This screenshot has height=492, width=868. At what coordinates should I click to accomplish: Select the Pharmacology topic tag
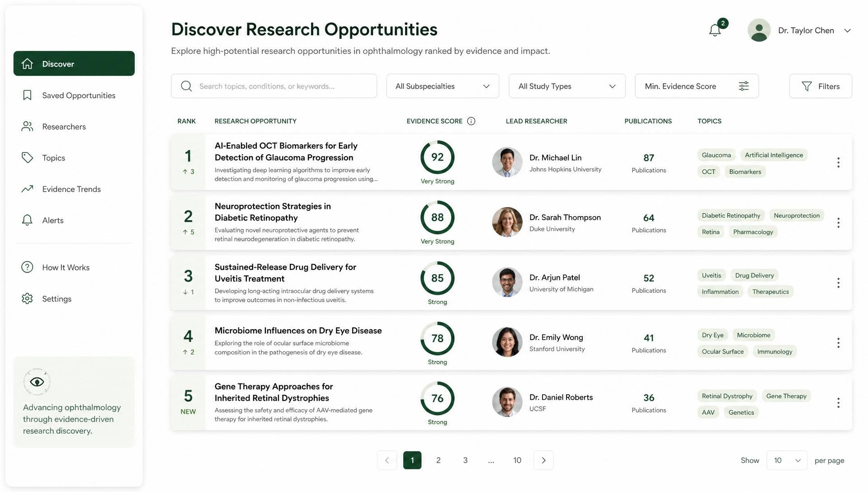tap(753, 232)
